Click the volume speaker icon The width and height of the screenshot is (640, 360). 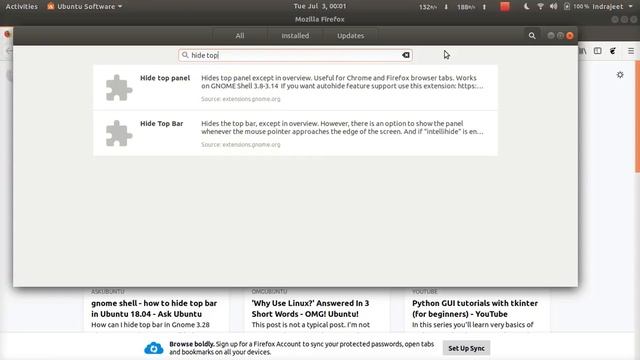point(553,7)
